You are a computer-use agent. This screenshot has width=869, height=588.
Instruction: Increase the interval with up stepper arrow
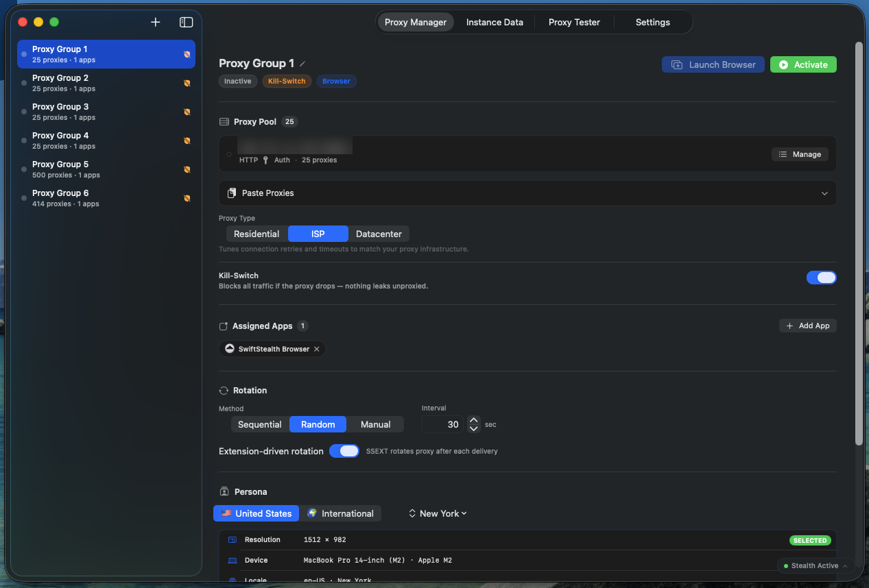coord(473,420)
